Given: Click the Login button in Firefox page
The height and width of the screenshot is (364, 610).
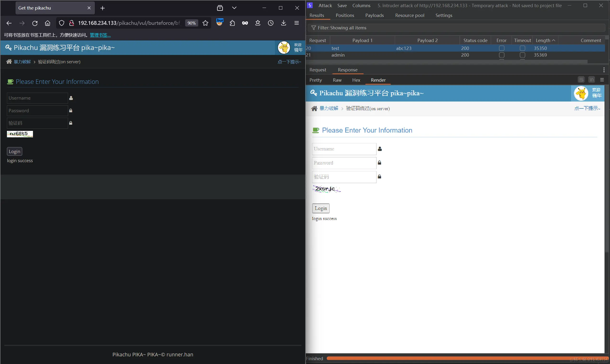Looking at the screenshot, I should [15, 152].
